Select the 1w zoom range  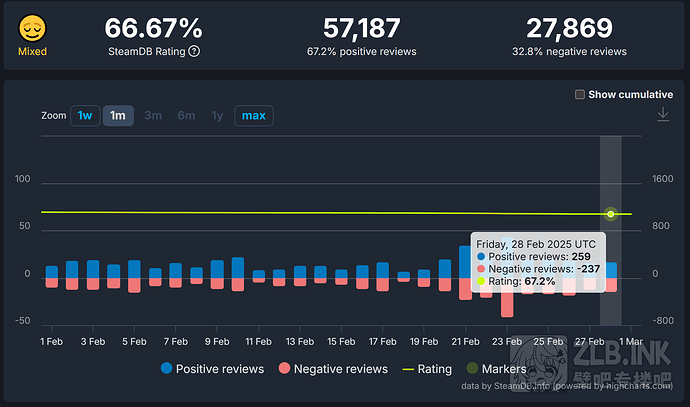[85, 116]
